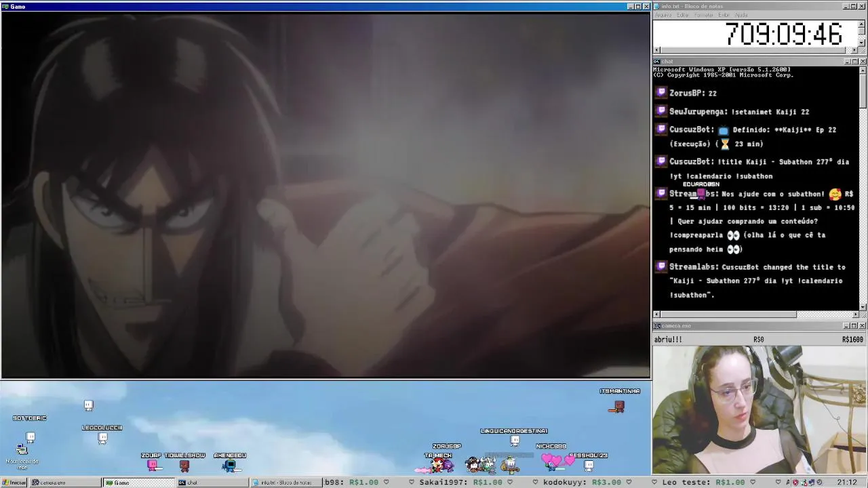This screenshot has width=868, height=488.
Task: Click kodokuyy R$3.00 donation ticker entry
Action: click(581, 483)
